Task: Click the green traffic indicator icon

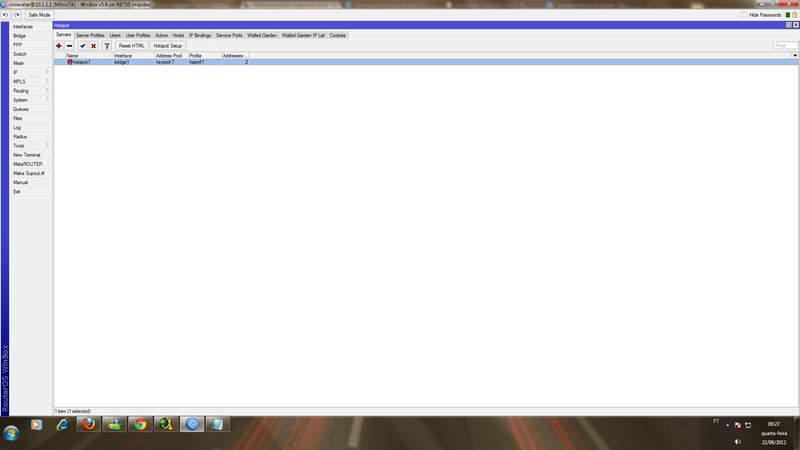Action: point(788,15)
